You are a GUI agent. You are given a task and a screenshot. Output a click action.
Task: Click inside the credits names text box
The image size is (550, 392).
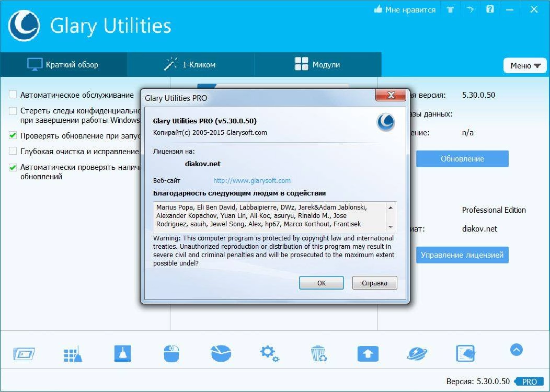(270, 216)
